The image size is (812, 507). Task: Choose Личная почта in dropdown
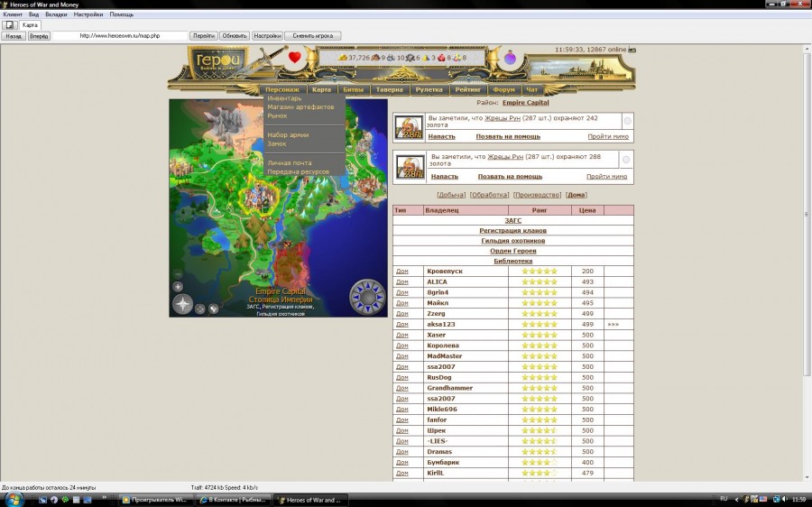tap(290, 162)
